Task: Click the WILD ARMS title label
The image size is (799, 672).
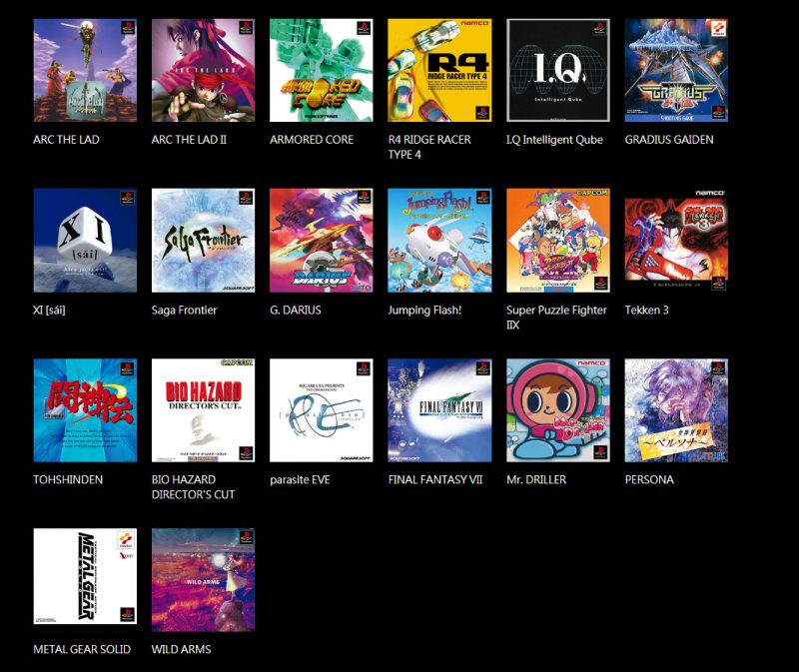Action: tap(182, 649)
